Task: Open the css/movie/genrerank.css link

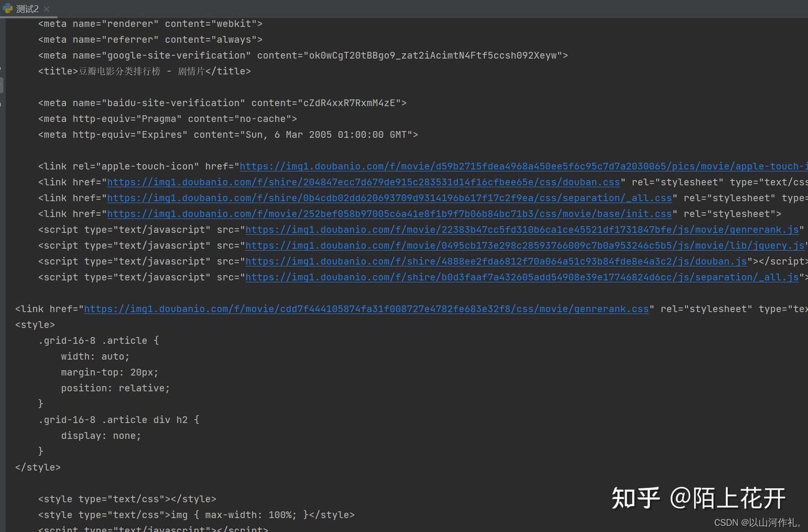Action: pyautogui.click(x=366, y=309)
